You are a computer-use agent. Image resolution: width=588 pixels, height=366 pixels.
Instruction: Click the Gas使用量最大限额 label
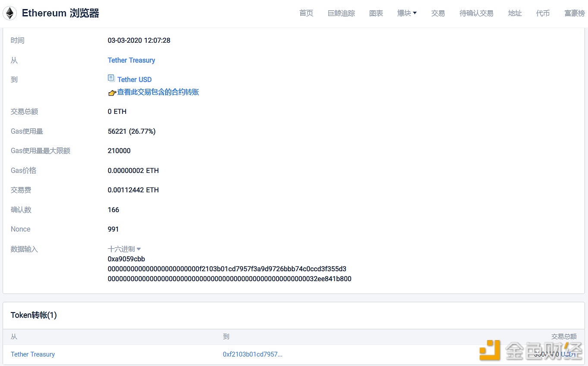click(41, 151)
